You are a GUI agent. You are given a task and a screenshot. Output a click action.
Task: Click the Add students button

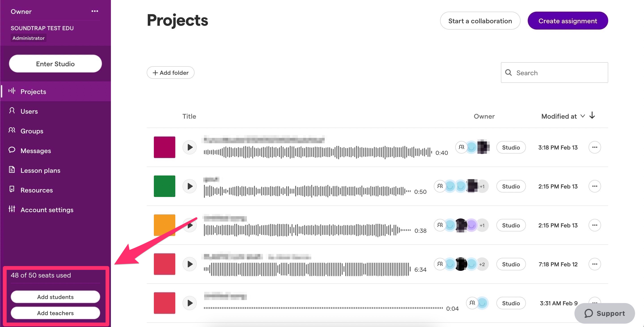coord(55,297)
